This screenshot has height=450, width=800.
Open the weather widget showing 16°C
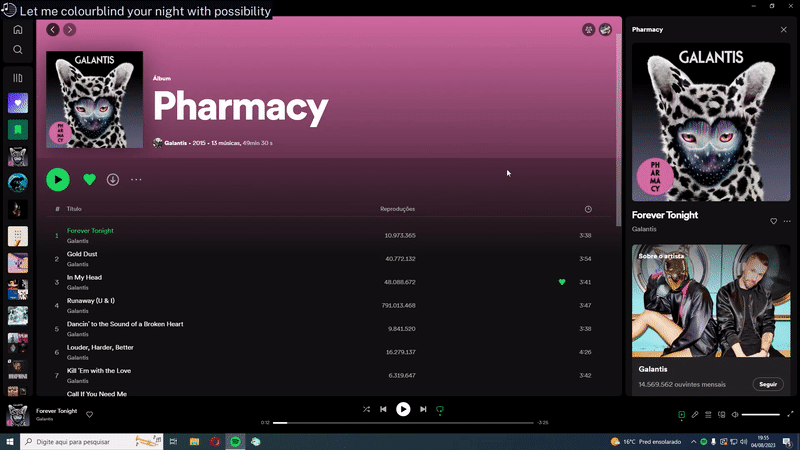coord(646,442)
